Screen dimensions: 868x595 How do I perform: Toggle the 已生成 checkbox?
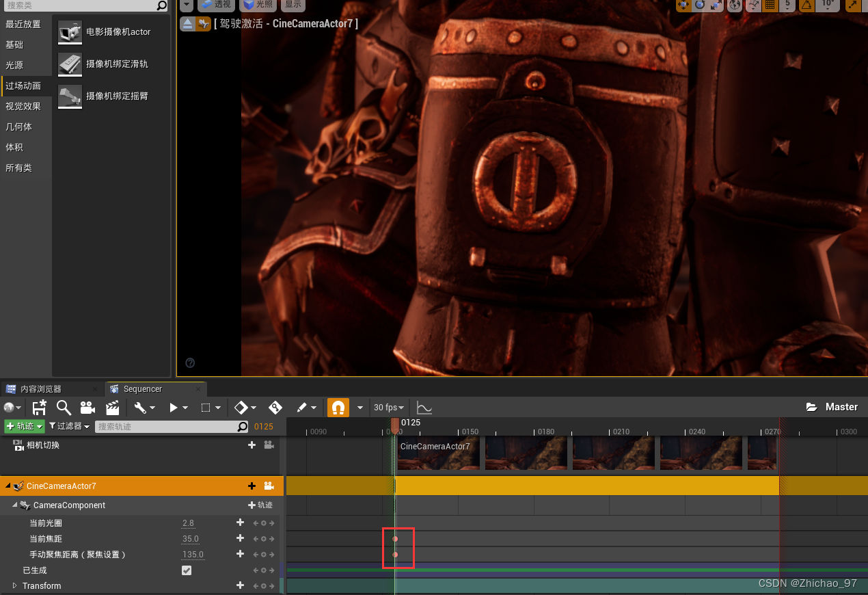click(187, 570)
